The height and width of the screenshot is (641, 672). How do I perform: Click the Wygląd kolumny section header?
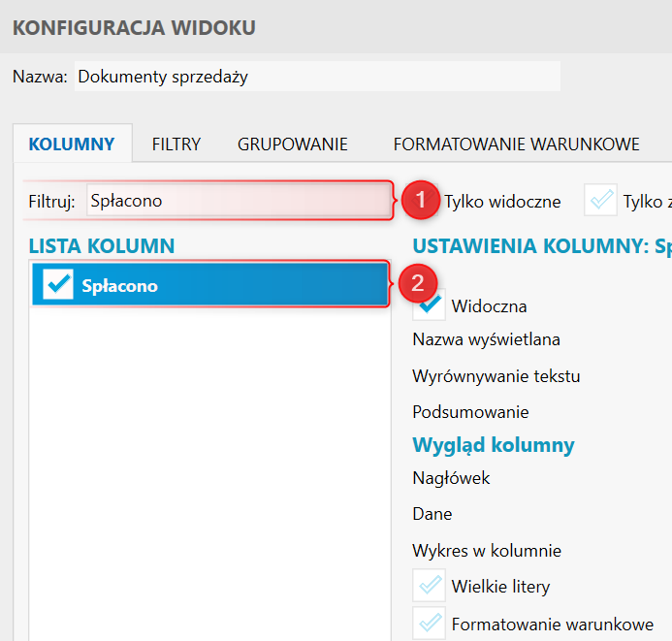pos(493,445)
